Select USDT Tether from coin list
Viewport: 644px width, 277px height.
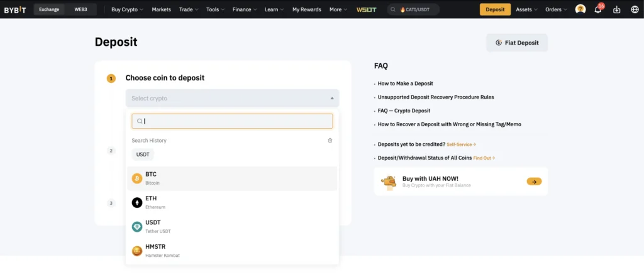[232, 227]
